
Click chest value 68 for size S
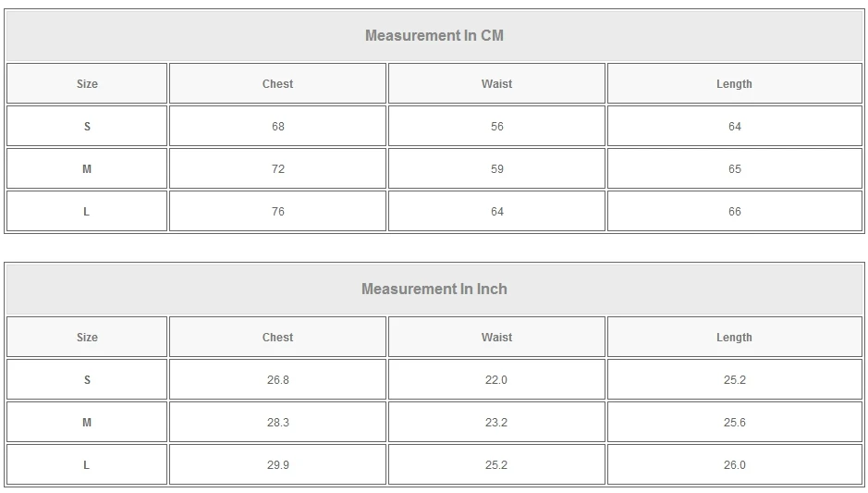[x=277, y=127]
